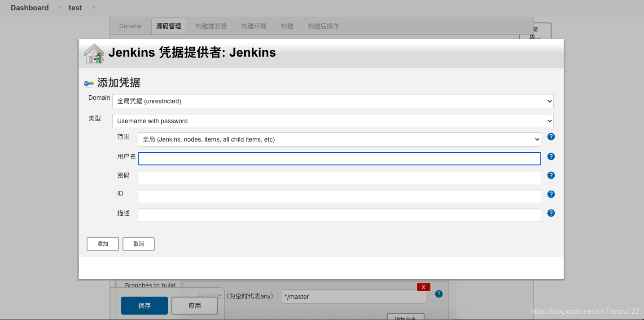Open help icon next to the */master branch field
Screen dimensions: 644x320
click(x=439, y=294)
